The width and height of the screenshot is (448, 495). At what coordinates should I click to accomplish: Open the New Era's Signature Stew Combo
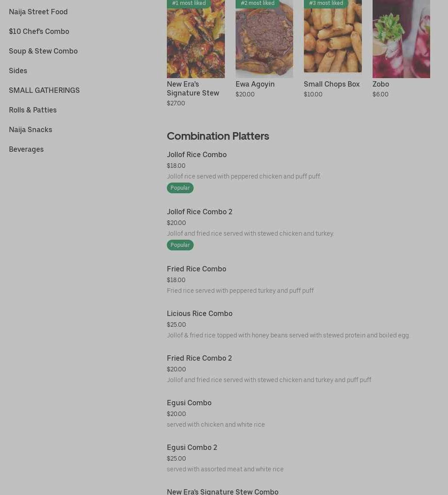(222, 491)
